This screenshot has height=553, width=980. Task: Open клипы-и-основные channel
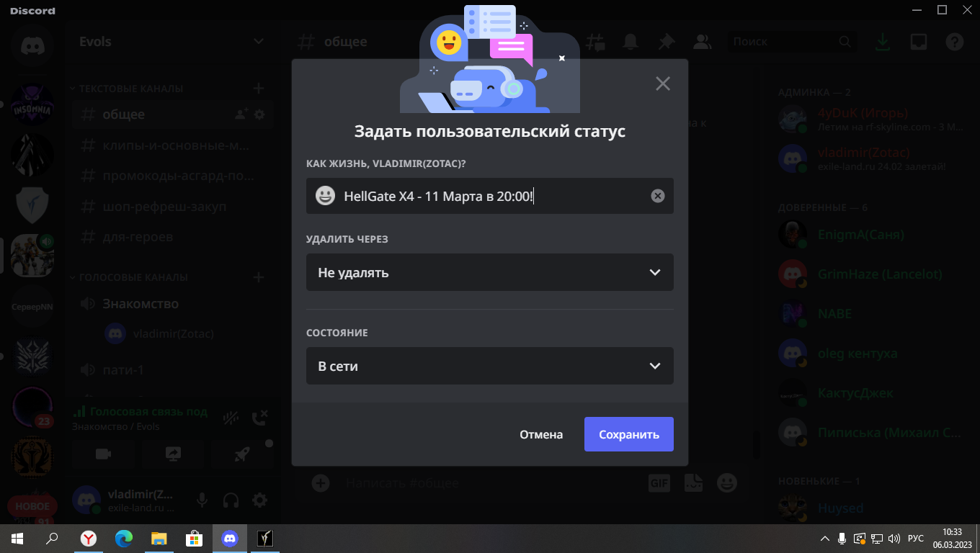[x=171, y=145]
